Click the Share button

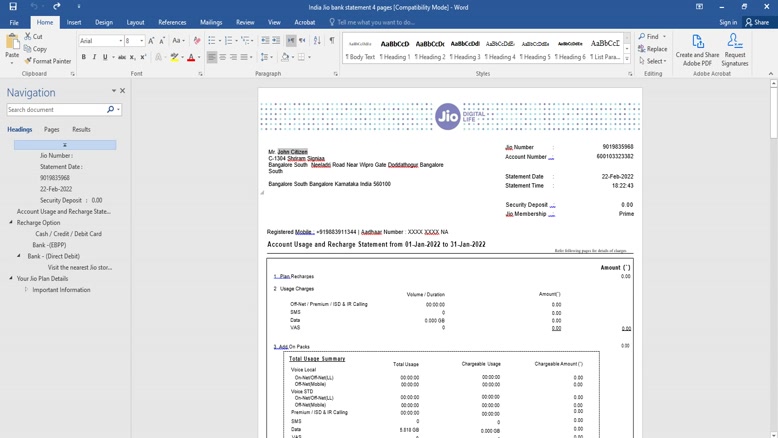[x=757, y=22]
